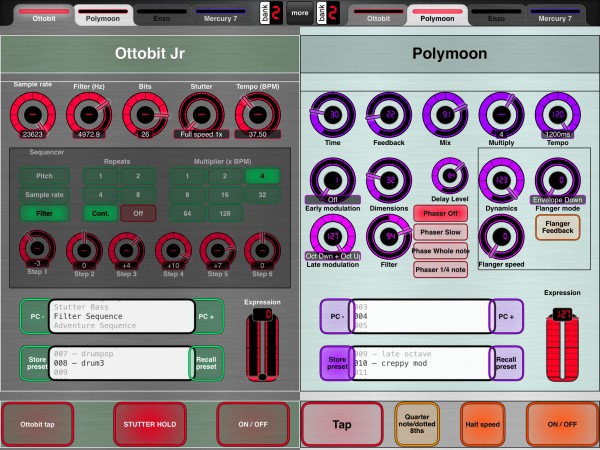Set sequencer Repeats to 2
Screen dimensions: 600x450
tap(138, 176)
